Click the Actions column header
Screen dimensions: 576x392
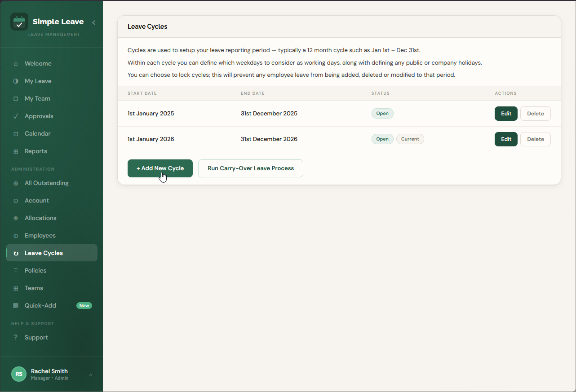coord(506,93)
